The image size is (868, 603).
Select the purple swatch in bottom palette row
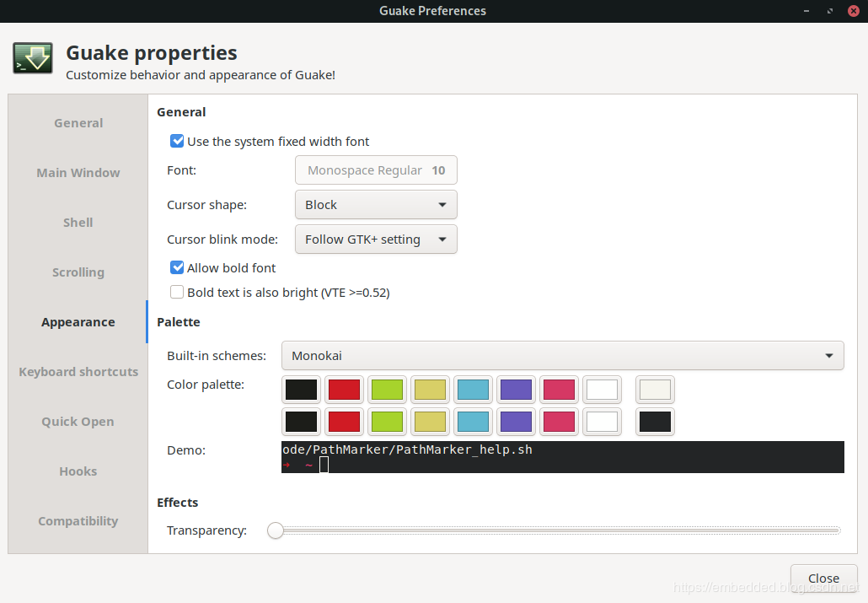[516, 422]
